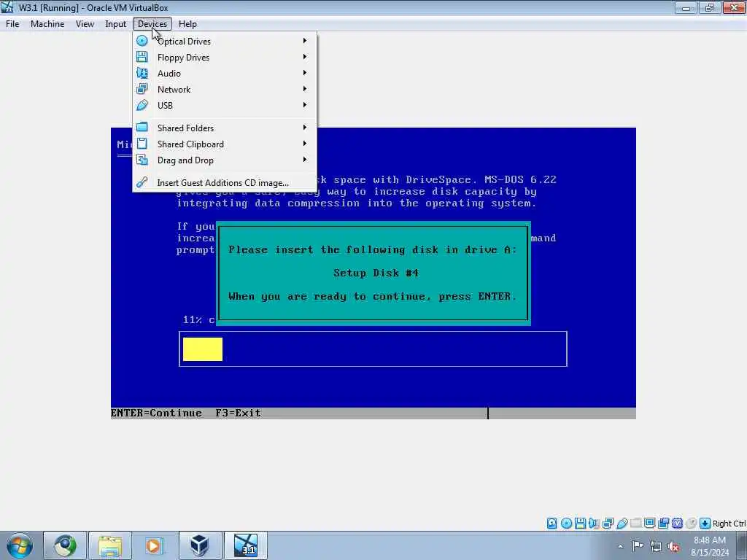Click the grayed mouse integration indicator

click(x=692, y=524)
